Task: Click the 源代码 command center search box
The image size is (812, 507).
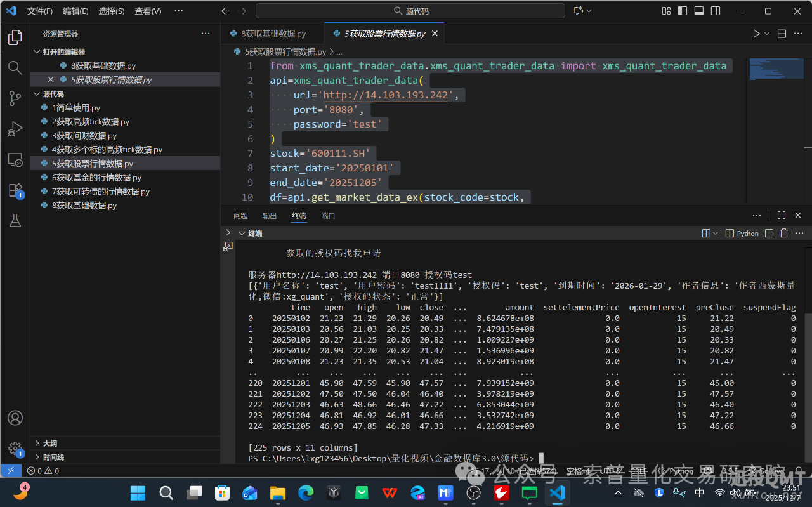Action: click(x=410, y=11)
